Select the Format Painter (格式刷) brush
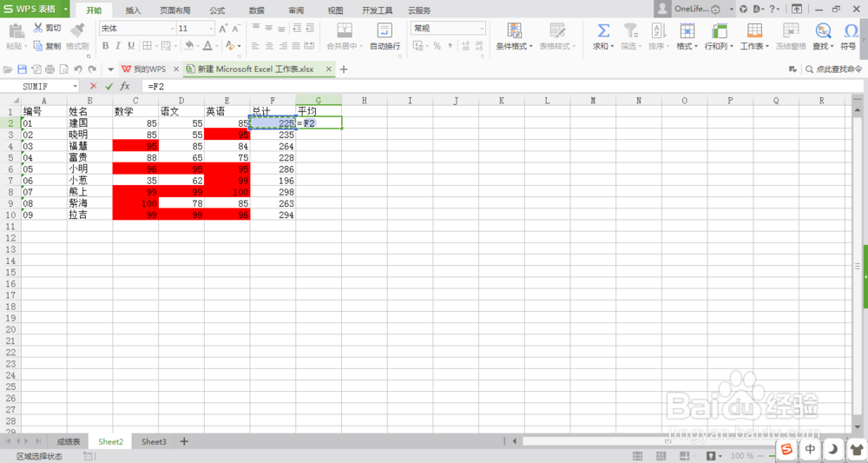Viewport: 868px width, 463px height. pos(77,30)
